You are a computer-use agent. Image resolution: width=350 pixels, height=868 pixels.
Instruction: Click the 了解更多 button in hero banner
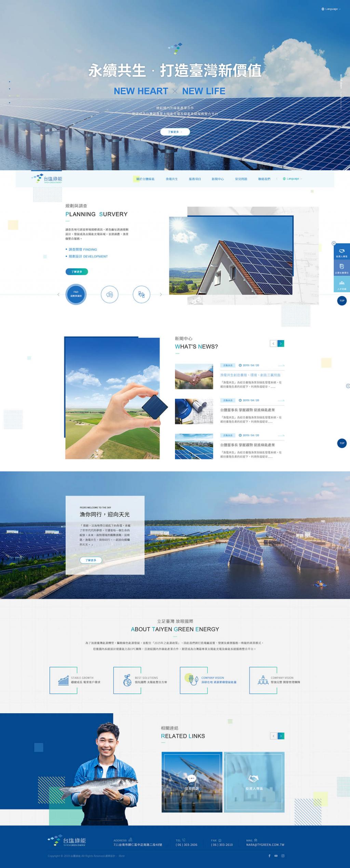(x=175, y=132)
